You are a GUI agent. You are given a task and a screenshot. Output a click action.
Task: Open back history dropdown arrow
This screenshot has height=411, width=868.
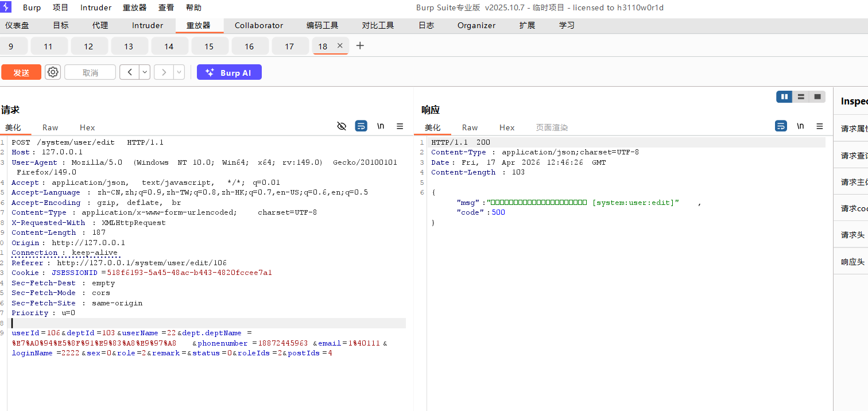click(x=145, y=72)
